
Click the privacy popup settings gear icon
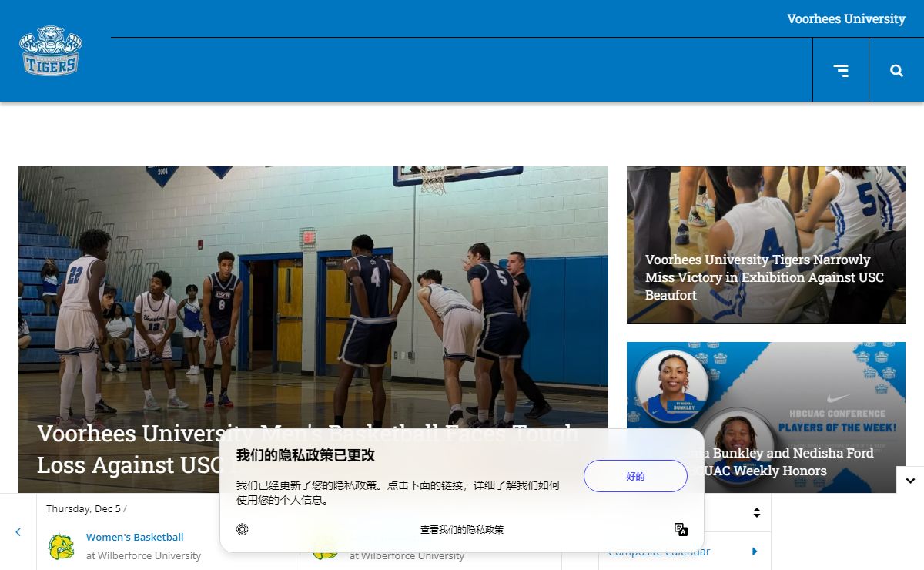[x=243, y=529]
